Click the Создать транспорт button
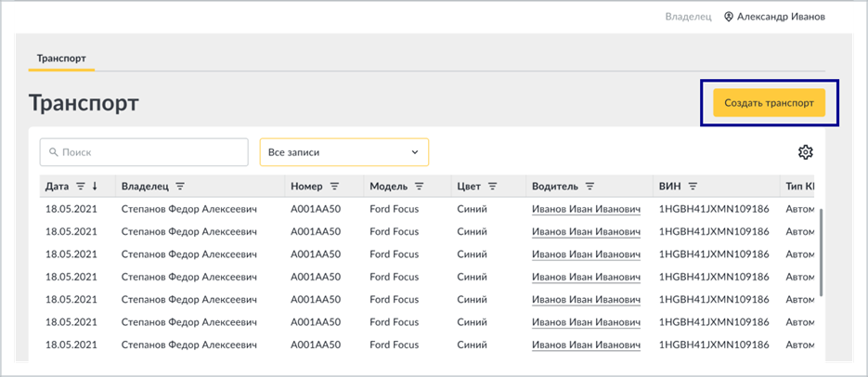The width and height of the screenshot is (868, 377). [769, 103]
